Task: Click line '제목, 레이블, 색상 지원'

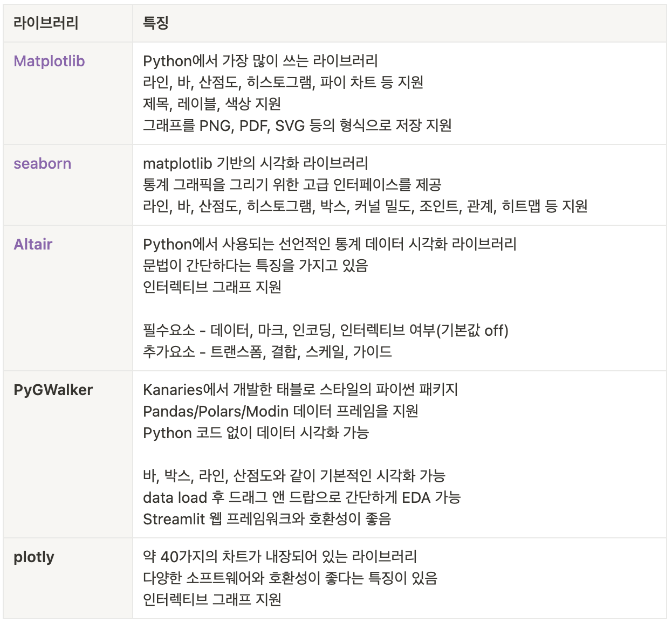Action: coord(212,104)
